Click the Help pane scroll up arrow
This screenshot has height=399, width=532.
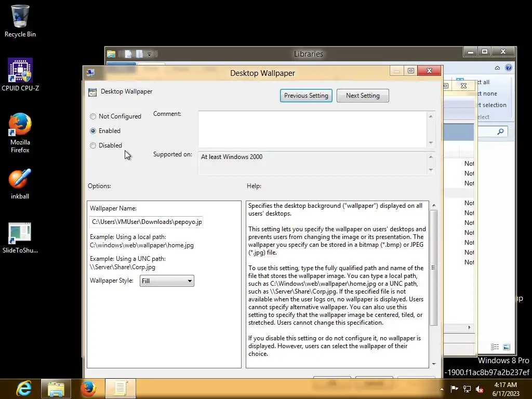tap(434, 206)
